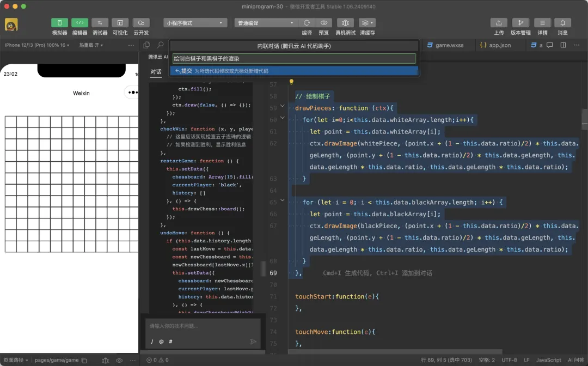The width and height of the screenshot is (588, 366).
Task: Click the send arrow in chat panel
Action: [253, 341]
